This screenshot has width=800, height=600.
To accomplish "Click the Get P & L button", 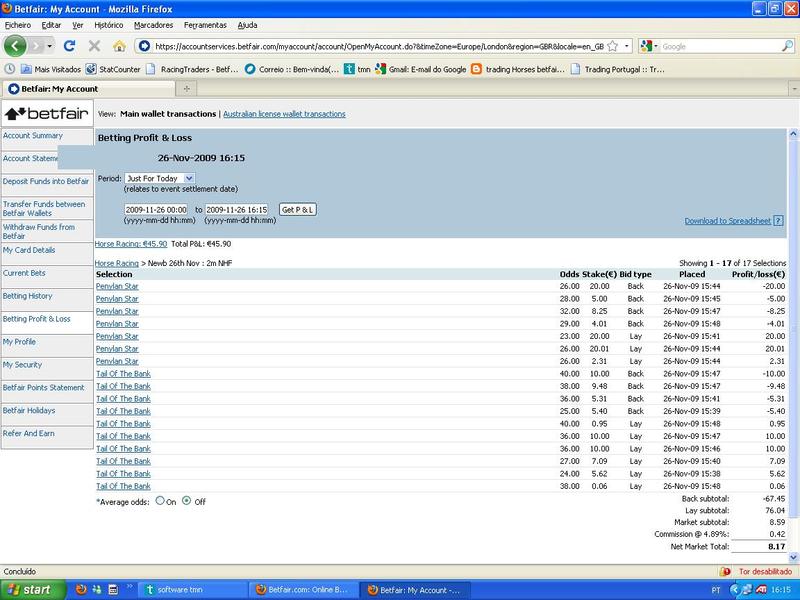I will tap(298, 210).
